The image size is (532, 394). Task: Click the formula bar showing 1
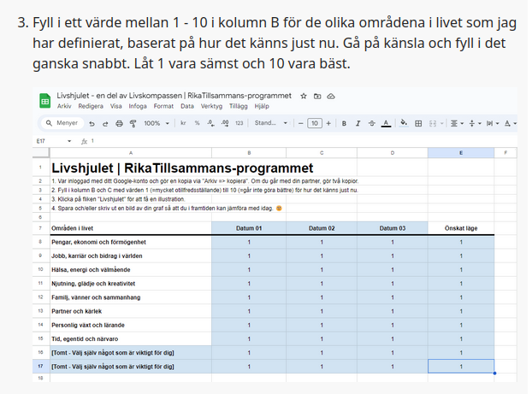coord(302,141)
